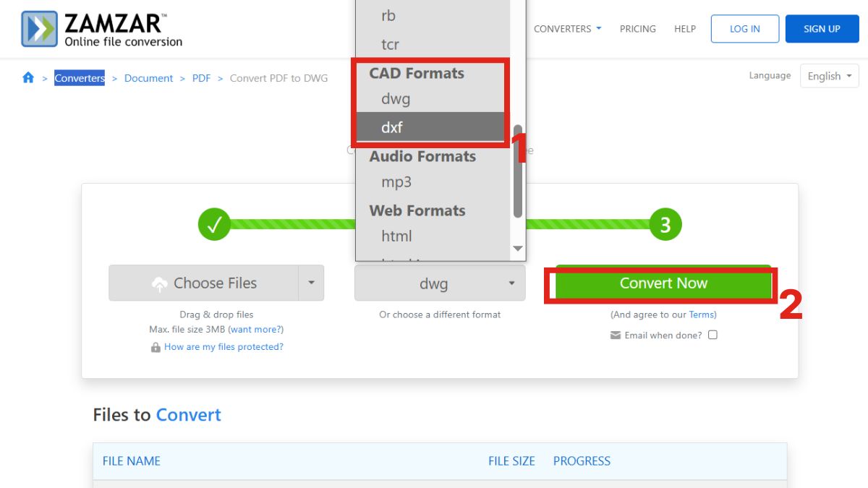Click the envelope icon beside email option
Viewport: 868px width, 488px height.
coord(616,335)
